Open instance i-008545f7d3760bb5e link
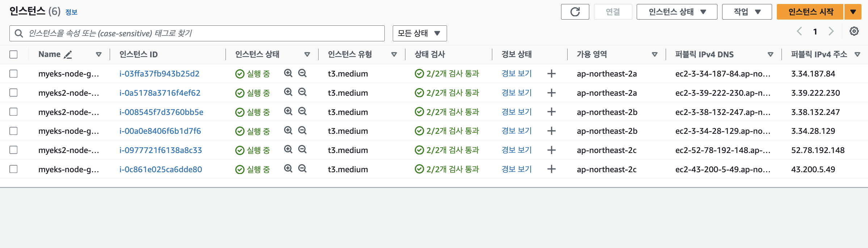 161,112
